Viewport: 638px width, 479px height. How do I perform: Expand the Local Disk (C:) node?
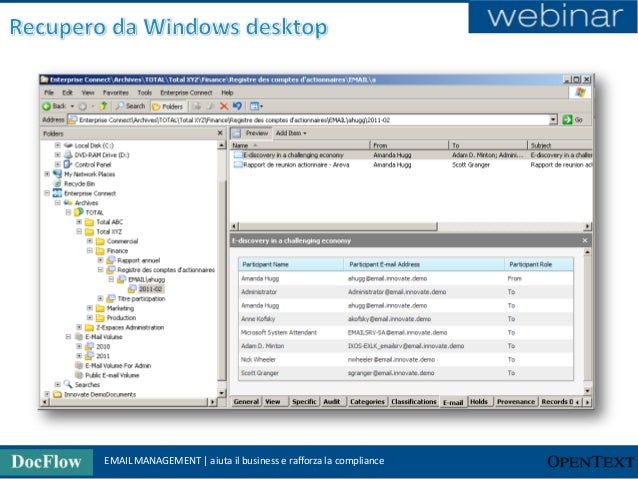[58, 145]
